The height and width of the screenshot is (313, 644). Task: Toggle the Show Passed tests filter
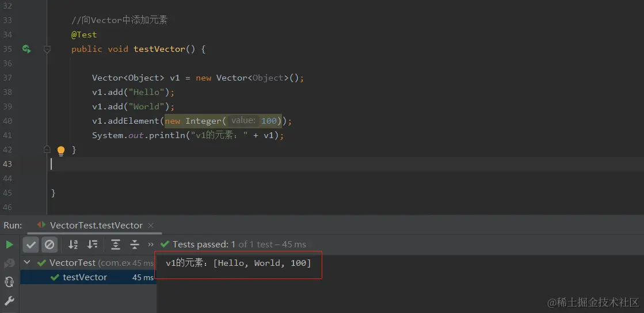point(31,245)
